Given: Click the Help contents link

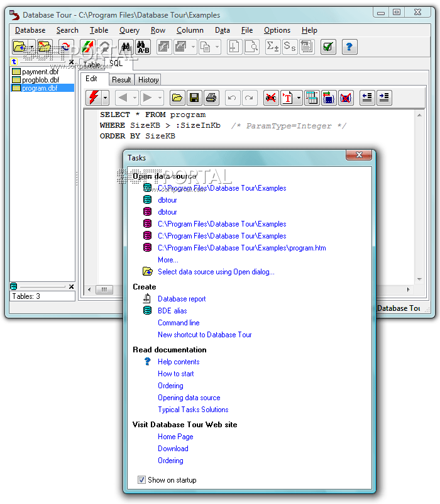Looking at the screenshot, I should [179, 362].
